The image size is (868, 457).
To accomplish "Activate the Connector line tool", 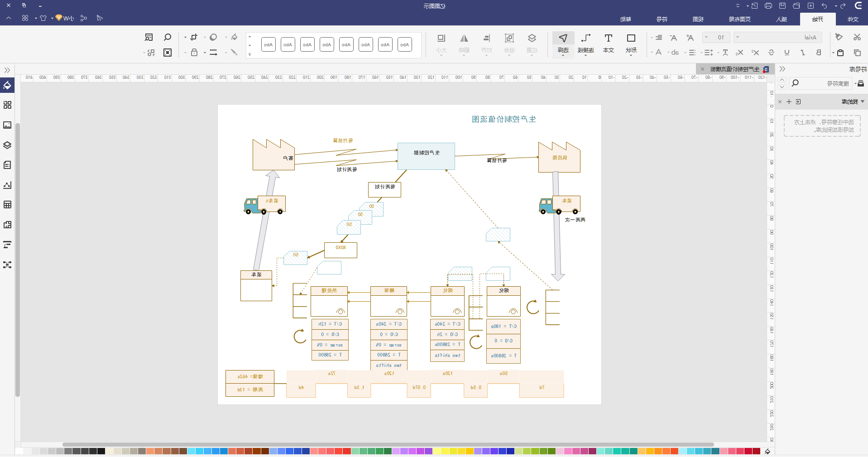I will tap(586, 44).
